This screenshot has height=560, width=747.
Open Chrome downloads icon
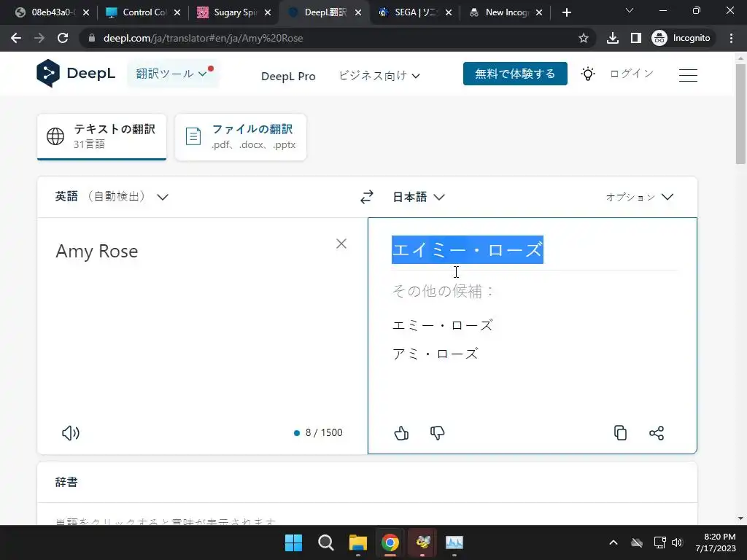point(613,38)
